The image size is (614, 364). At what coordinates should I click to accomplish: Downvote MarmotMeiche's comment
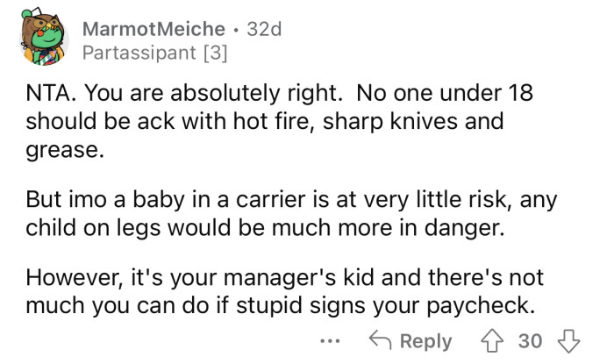(572, 341)
